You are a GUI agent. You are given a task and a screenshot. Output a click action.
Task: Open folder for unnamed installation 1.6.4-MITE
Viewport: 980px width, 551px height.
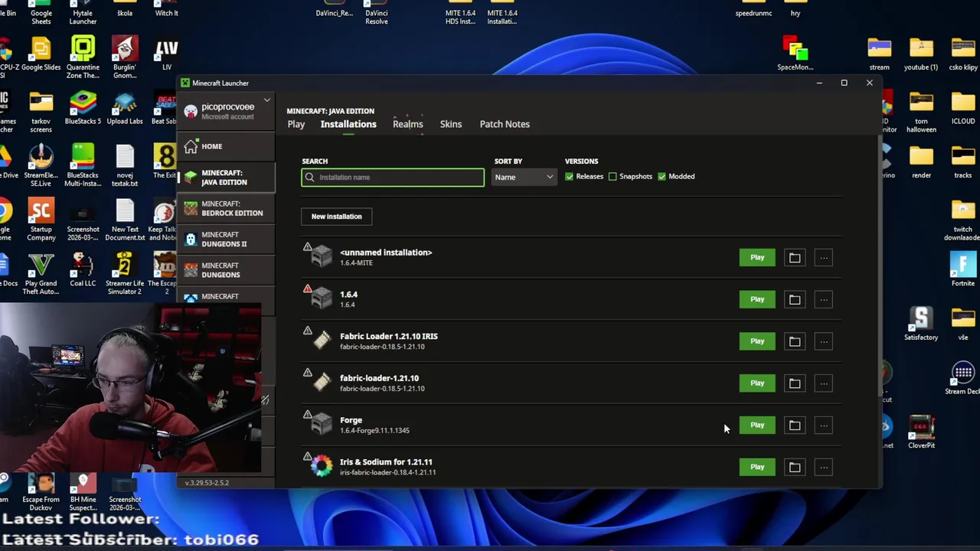click(795, 258)
